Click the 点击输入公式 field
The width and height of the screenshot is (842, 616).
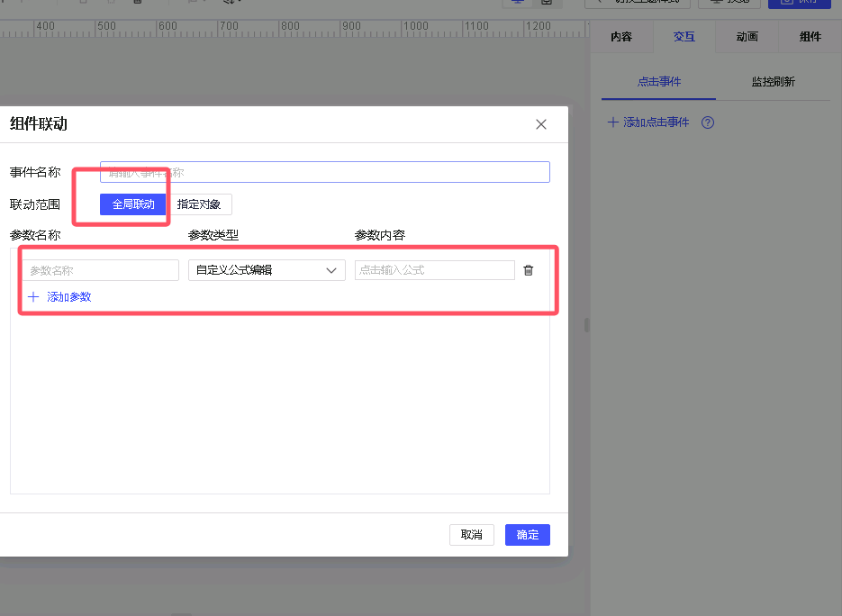coord(434,270)
